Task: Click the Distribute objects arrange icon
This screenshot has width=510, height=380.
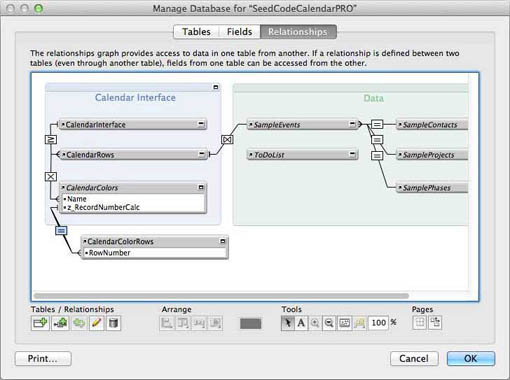Action: tap(183, 323)
